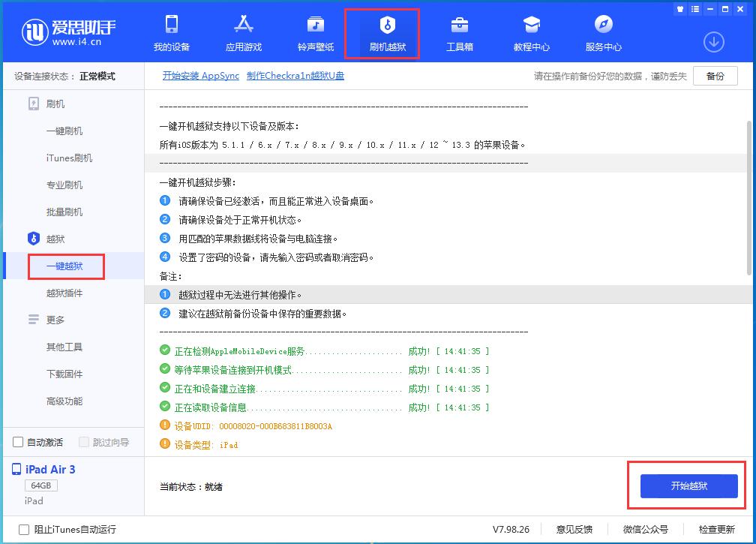Expand the 更多 sidebar section

point(55,320)
